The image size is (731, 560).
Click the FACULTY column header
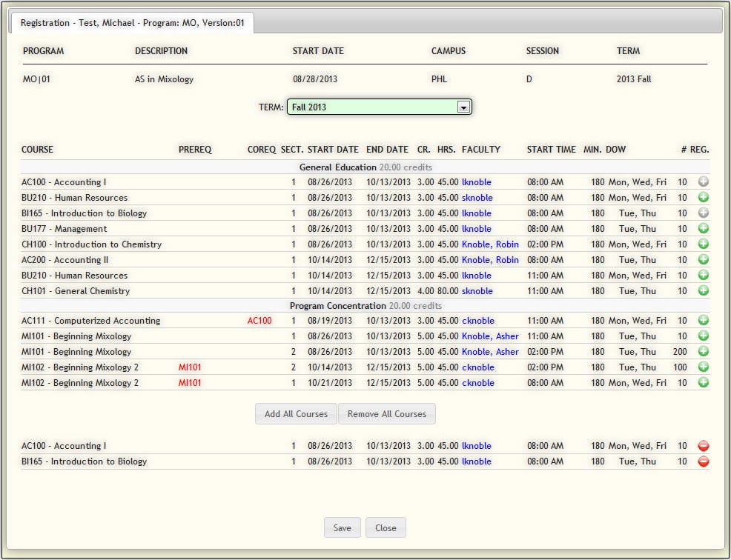(x=481, y=150)
